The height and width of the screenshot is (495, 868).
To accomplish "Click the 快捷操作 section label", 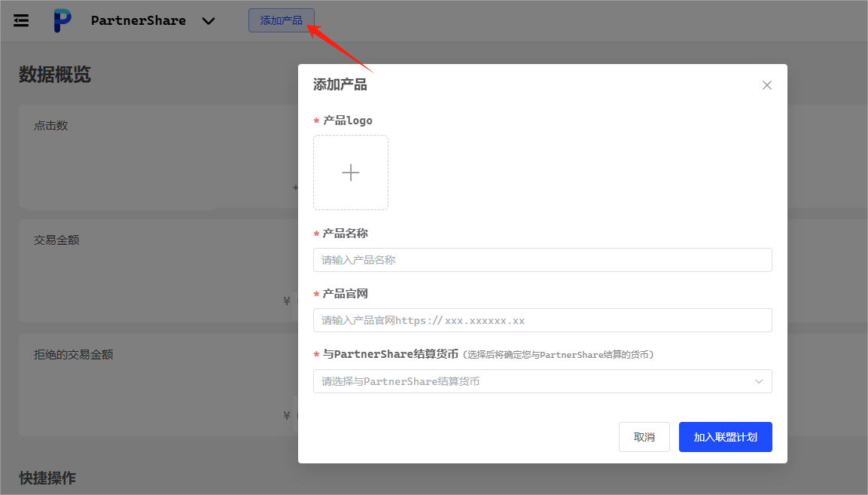I will click(47, 478).
